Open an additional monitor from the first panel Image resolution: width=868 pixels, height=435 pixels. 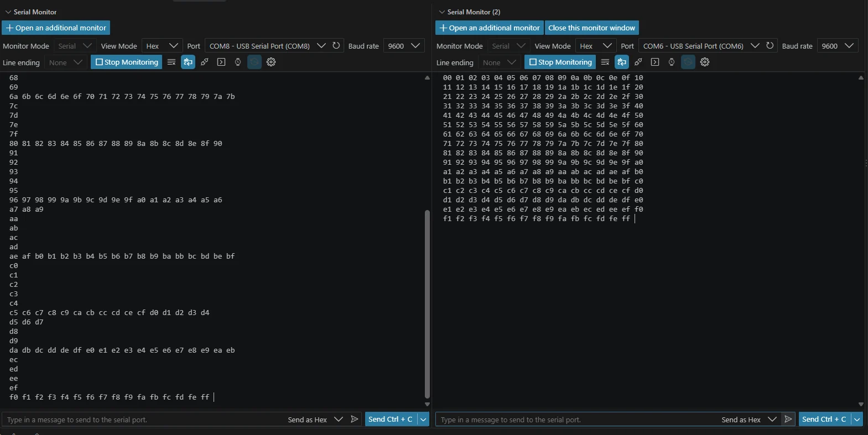[x=56, y=28]
